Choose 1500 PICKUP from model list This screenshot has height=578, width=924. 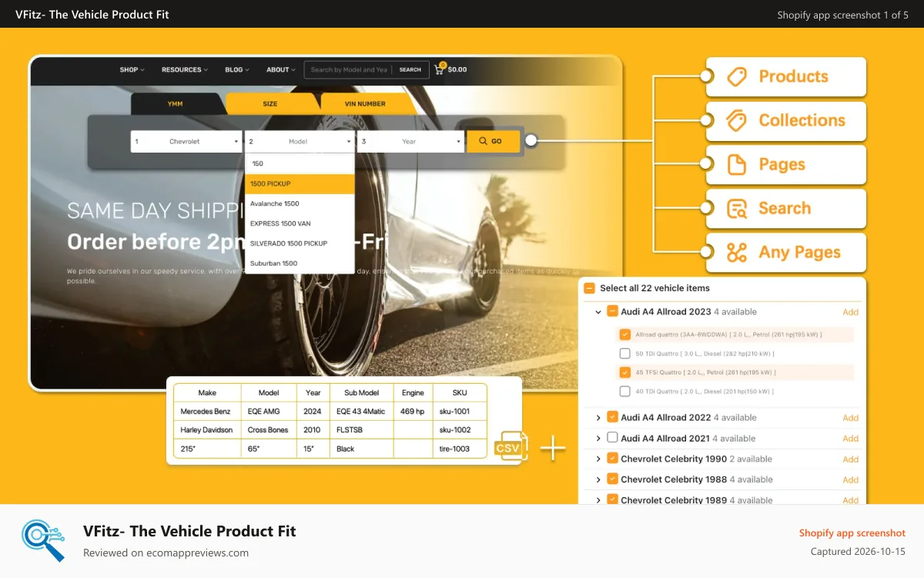300,183
